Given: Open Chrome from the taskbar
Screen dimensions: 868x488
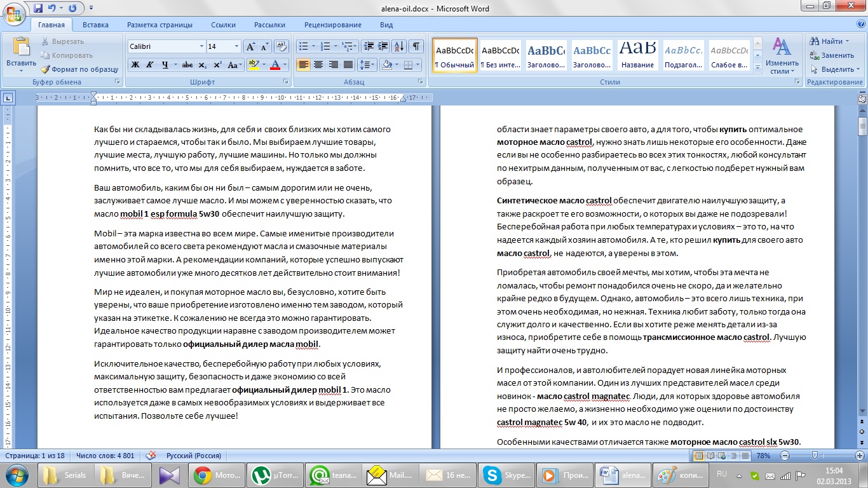Looking at the screenshot, I should pyautogui.click(x=218, y=475).
